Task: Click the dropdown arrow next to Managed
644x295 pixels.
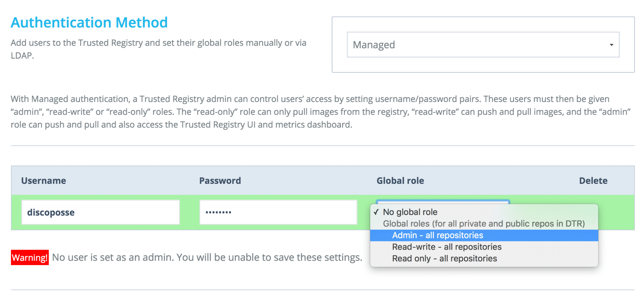Action: pos(611,45)
